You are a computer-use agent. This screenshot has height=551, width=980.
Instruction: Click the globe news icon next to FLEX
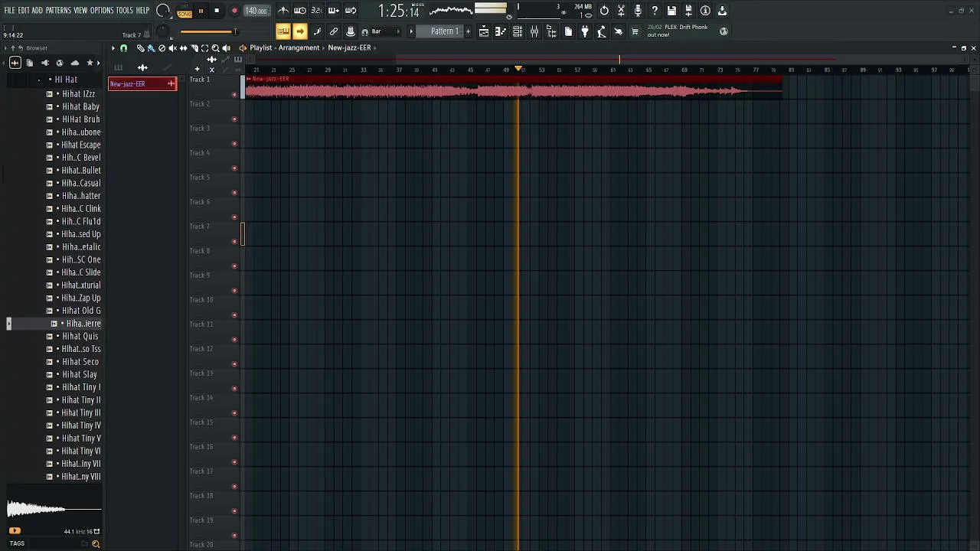(724, 31)
